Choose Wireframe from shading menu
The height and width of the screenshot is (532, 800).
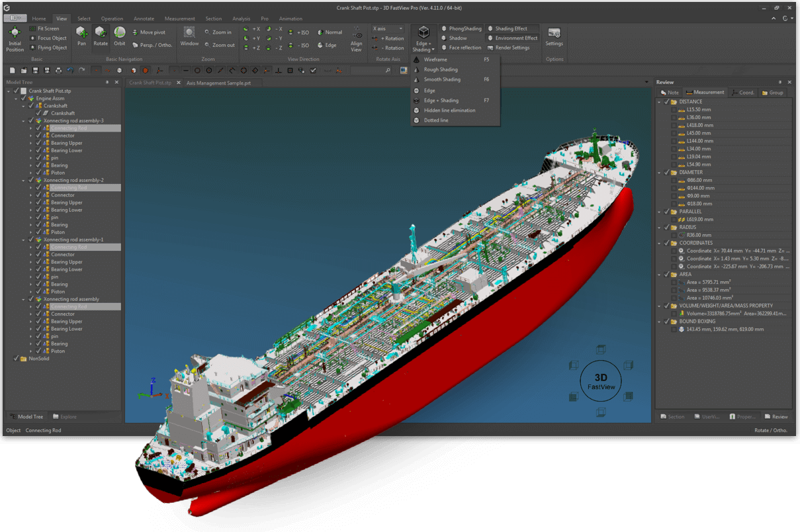pos(455,60)
